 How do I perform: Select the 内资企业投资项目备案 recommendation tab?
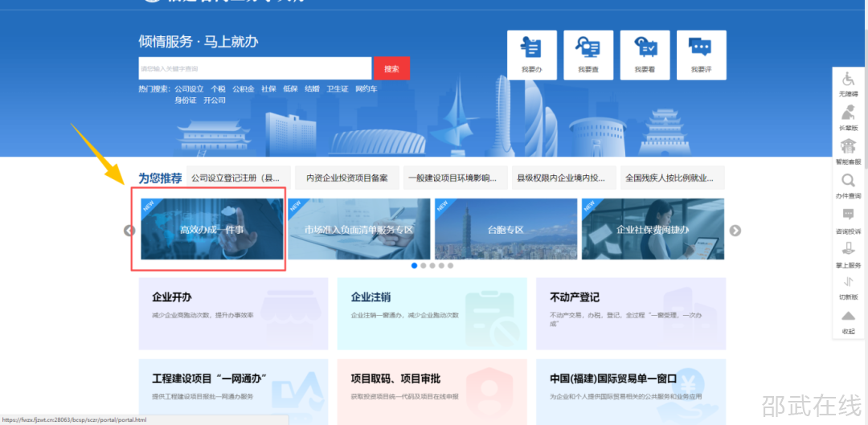[346, 178]
